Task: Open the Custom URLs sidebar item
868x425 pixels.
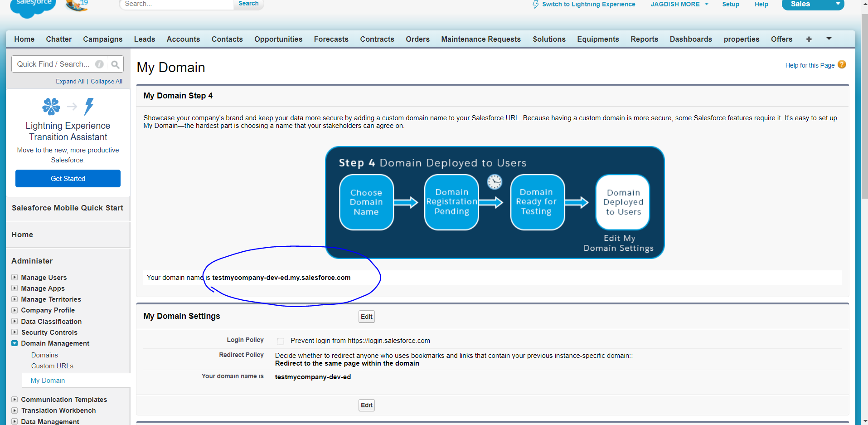Action: (x=52, y=366)
